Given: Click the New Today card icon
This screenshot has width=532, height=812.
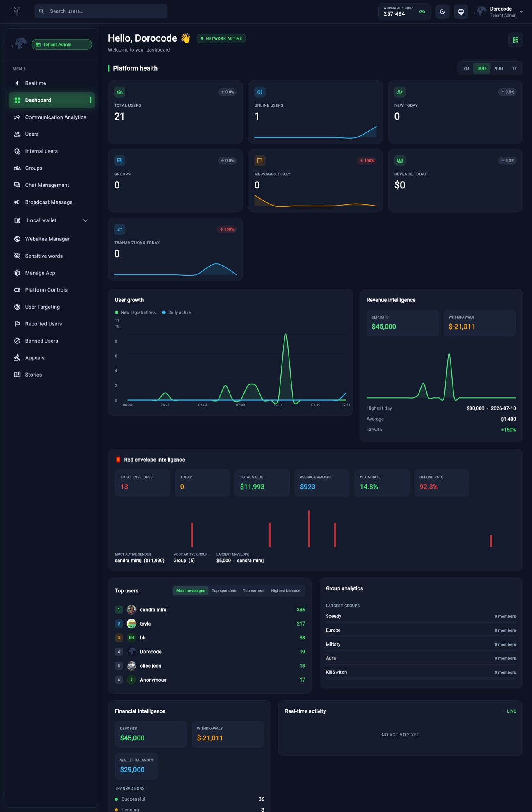Looking at the screenshot, I should pyautogui.click(x=400, y=92).
